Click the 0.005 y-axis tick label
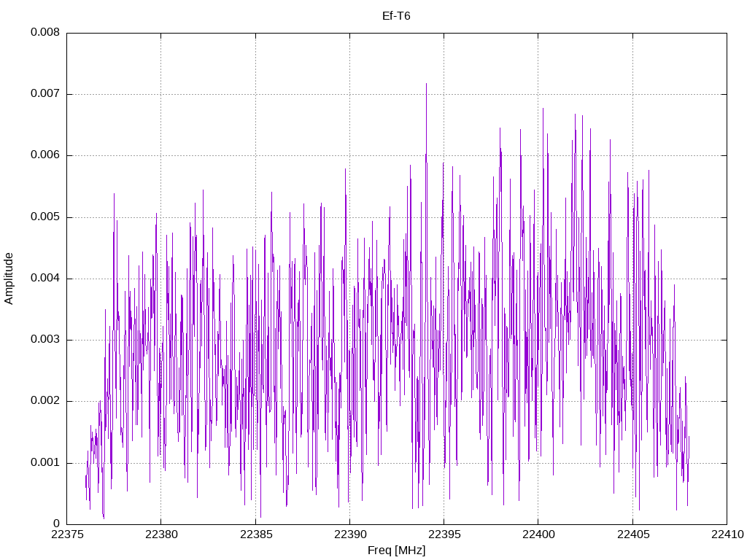Screen dimensions: 747x560 45,217
